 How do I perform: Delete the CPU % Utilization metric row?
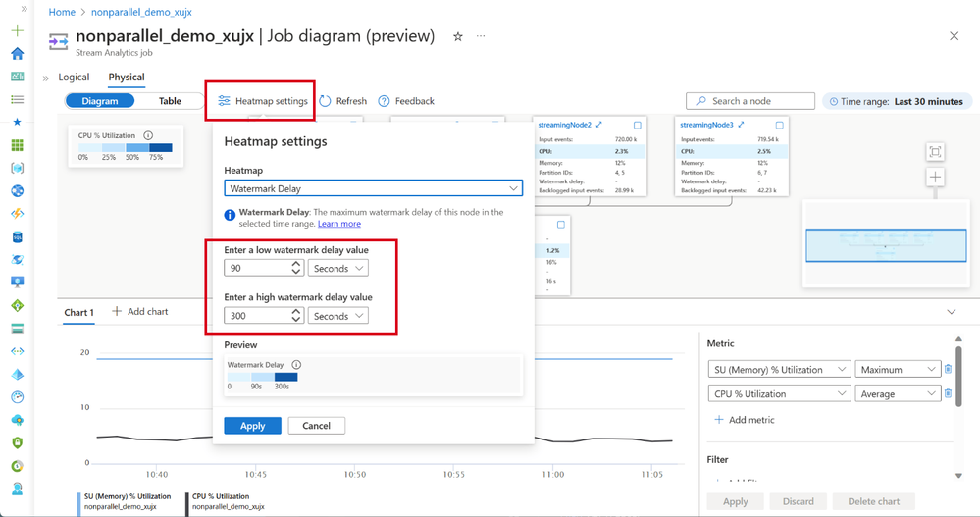(x=949, y=393)
